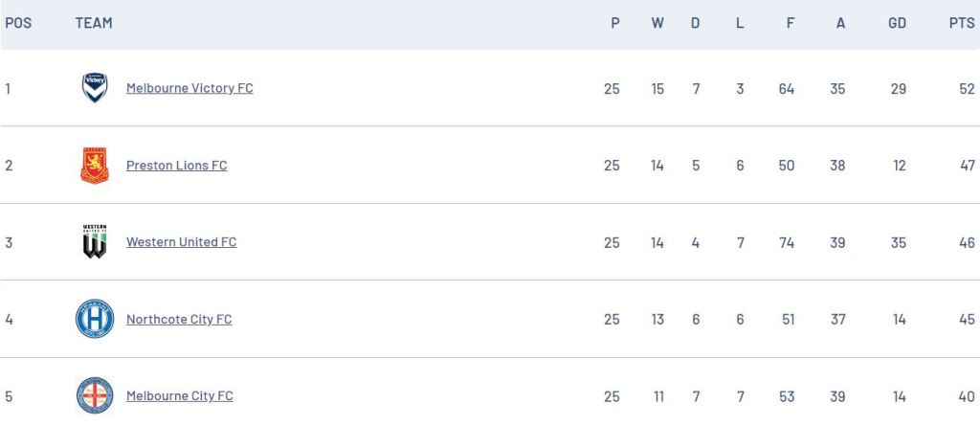
Task: Open the Preston Lions FC team link
Action: click(x=176, y=166)
